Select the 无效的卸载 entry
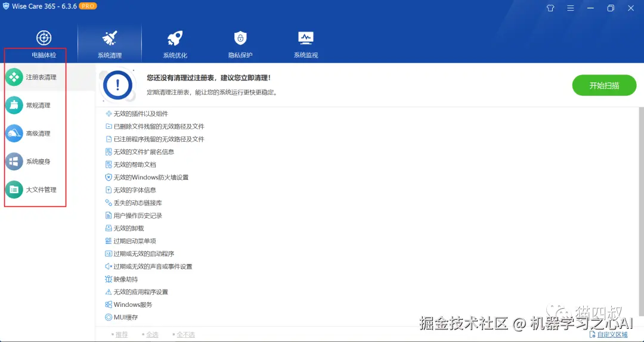This screenshot has height=342, width=644. (x=125, y=228)
